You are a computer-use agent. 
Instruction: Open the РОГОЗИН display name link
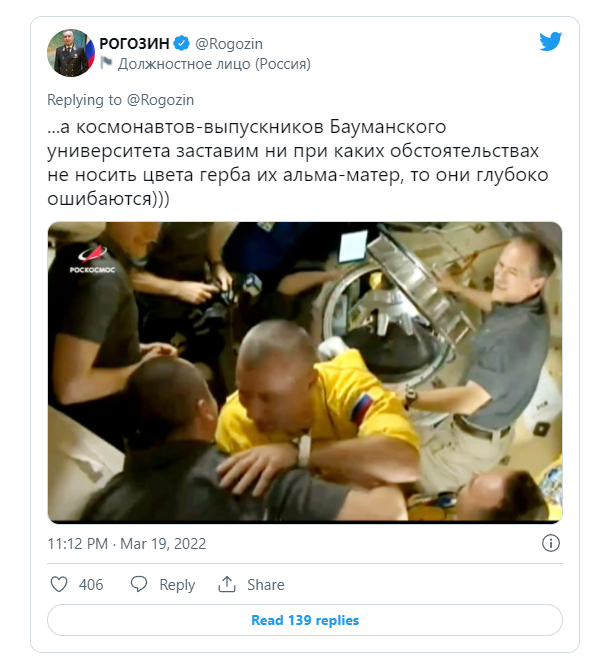tap(134, 43)
